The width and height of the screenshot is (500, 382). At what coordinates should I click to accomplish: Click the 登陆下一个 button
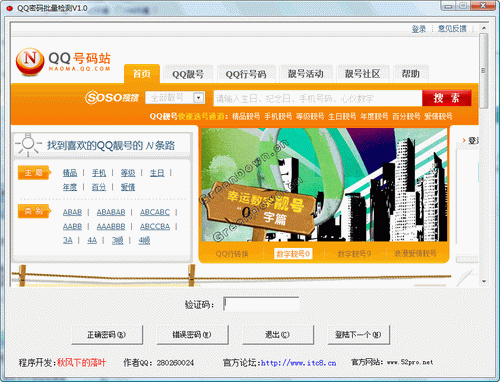pos(358,335)
